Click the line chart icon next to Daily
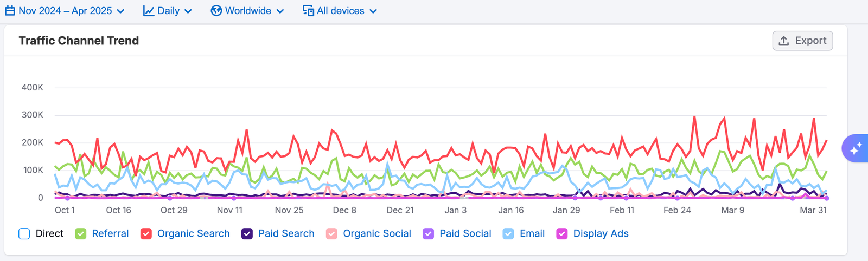 click(149, 11)
